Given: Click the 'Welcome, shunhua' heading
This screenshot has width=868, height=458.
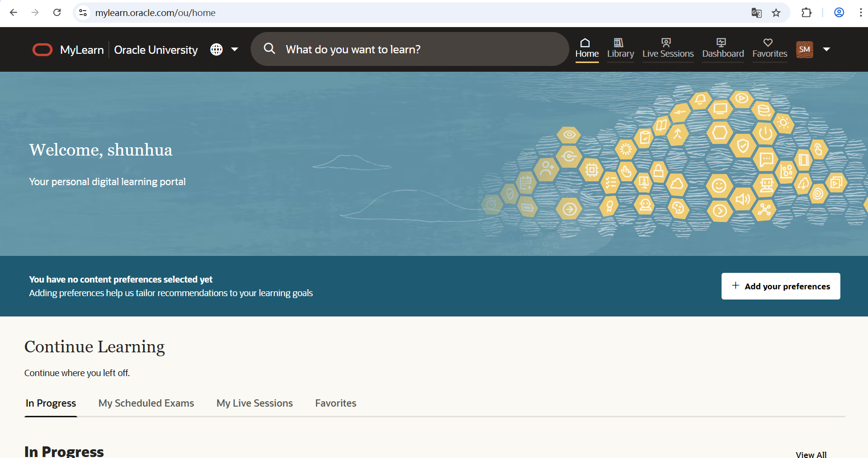Looking at the screenshot, I should [x=100, y=150].
